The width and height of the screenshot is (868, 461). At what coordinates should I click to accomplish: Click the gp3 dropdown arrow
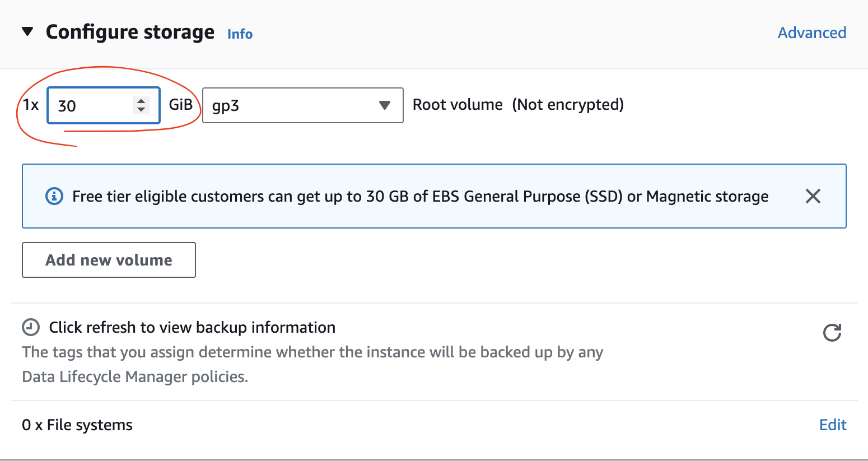click(384, 105)
